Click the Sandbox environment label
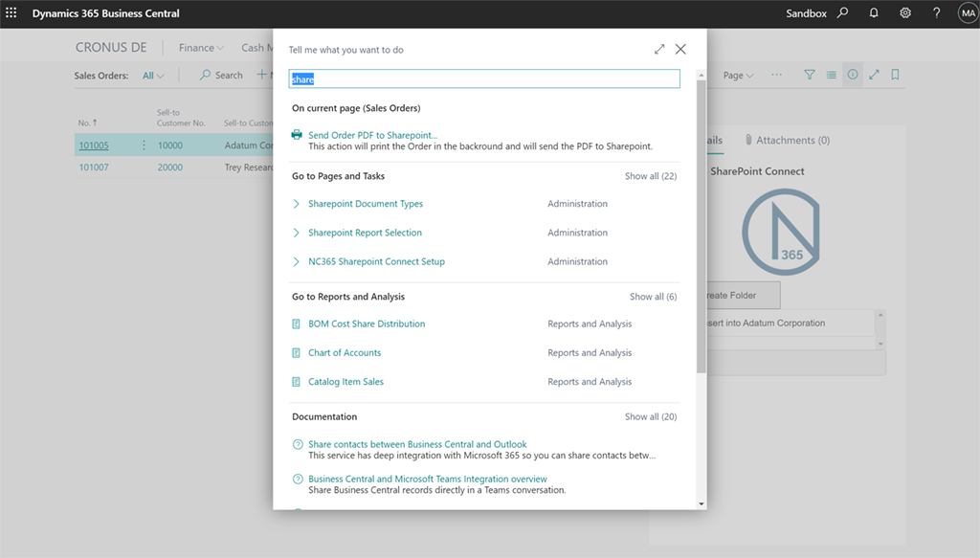 point(806,13)
